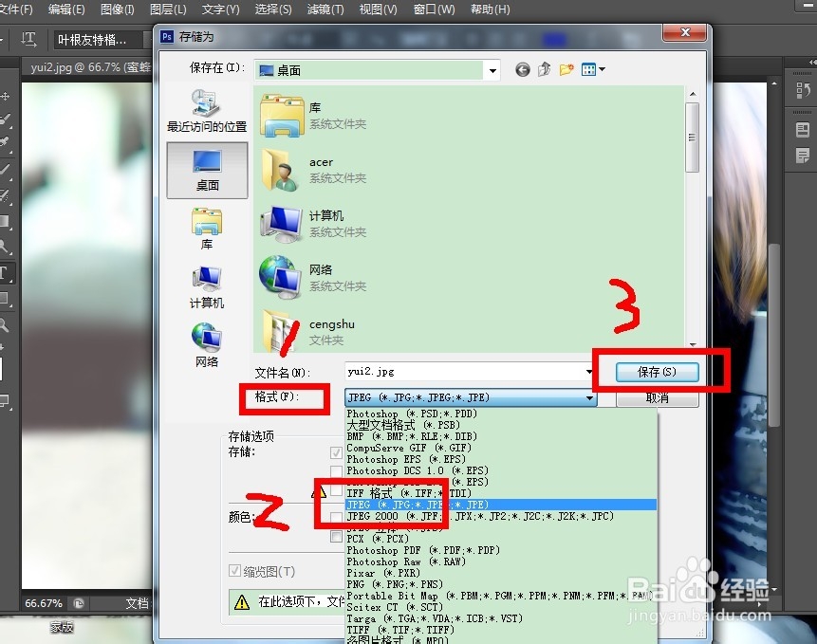Click the Ps icon in dialog title bar

click(167, 36)
